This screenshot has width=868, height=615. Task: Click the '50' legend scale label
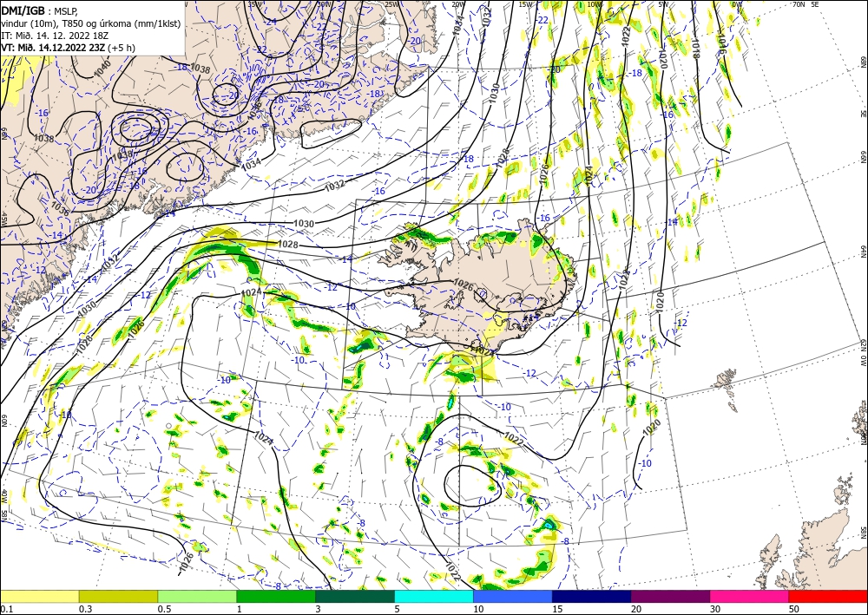794,609
